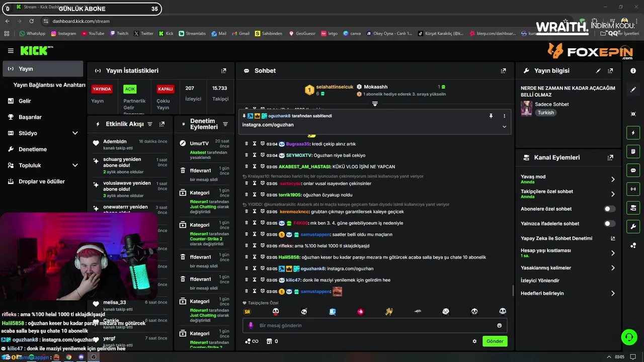
Task: Click 'selahattinselcuk' top gifter name
Action: click(x=335, y=87)
